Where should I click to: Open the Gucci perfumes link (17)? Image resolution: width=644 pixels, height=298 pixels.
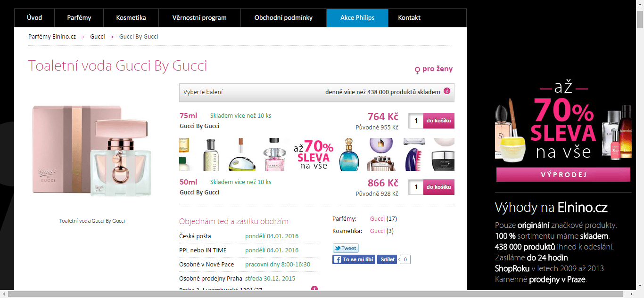377,219
